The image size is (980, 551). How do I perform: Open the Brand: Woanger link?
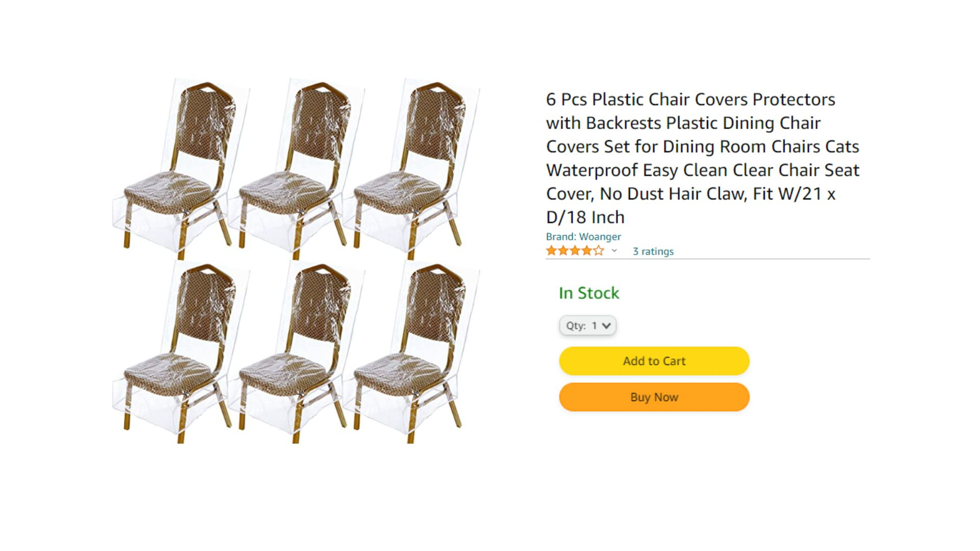[583, 236]
